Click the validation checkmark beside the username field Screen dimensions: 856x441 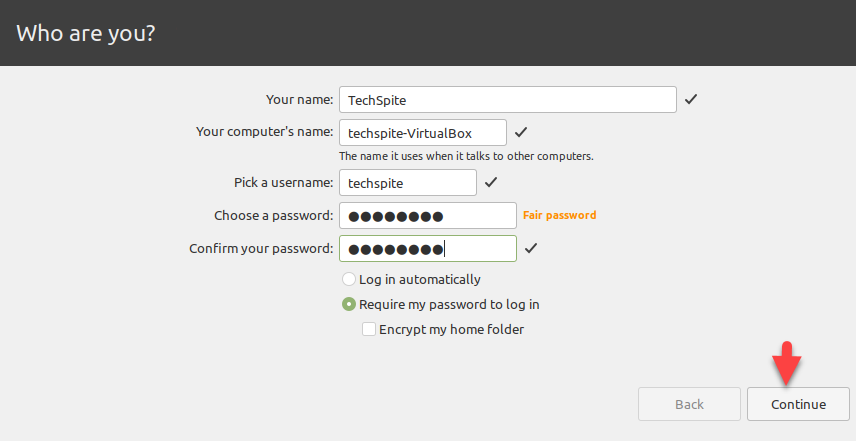tap(490, 183)
